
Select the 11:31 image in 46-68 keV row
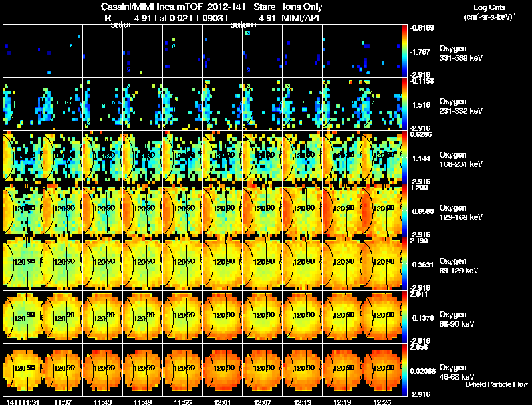23,370
